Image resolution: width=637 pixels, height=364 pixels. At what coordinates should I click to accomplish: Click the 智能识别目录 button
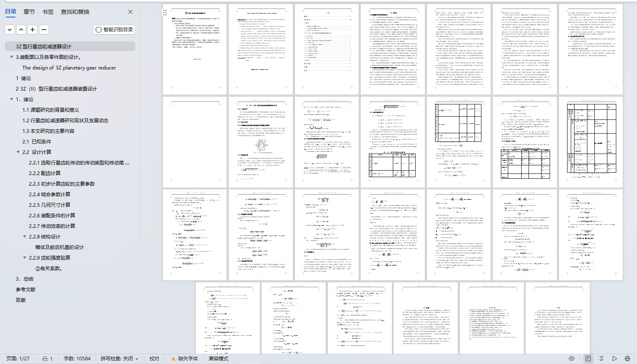114,29
